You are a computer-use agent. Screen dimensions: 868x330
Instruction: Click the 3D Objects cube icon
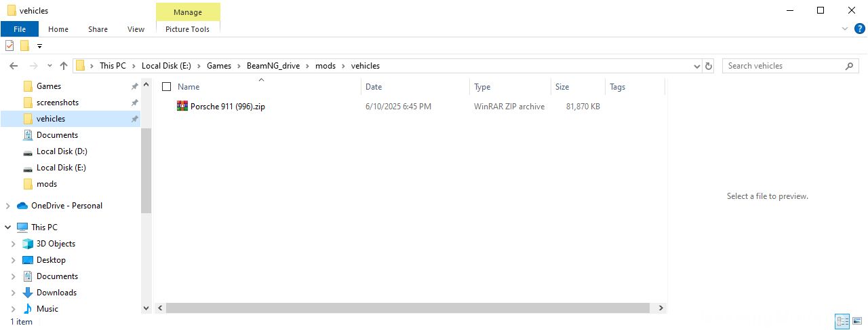[28, 244]
